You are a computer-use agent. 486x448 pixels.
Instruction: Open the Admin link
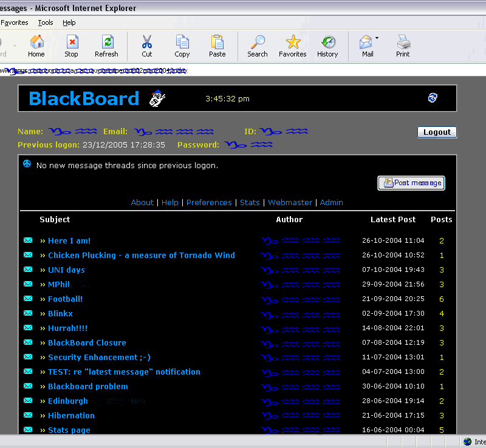click(x=331, y=203)
